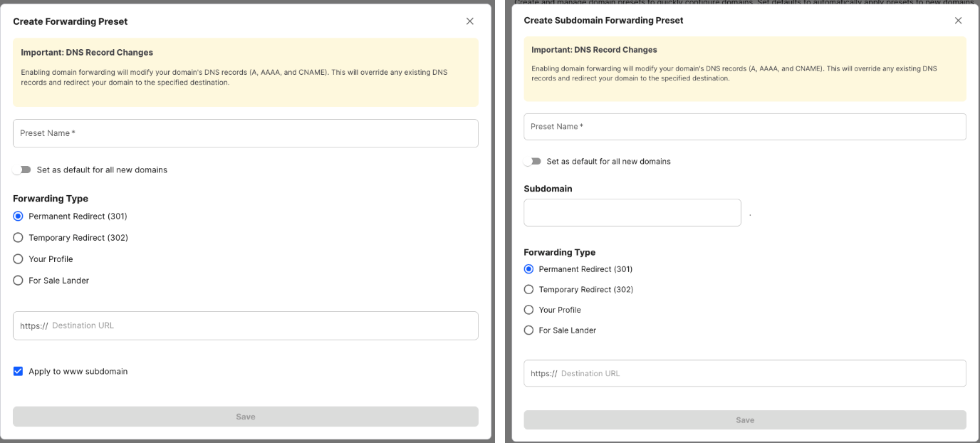Select Permanent Redirect (301) in Subdomain Forwarding dialog
980x443 pixels.
point(528,269)
